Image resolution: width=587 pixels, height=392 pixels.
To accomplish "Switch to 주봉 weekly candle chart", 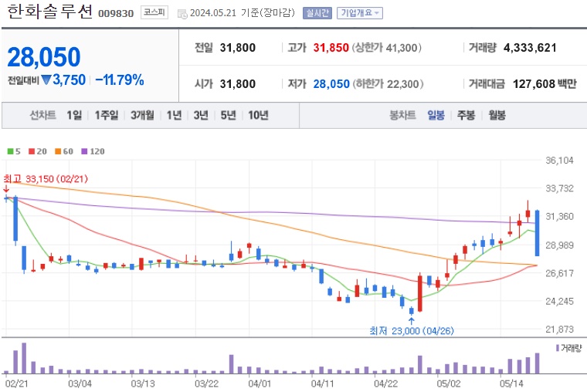I will pyautogui.click(x=466, y=115).
